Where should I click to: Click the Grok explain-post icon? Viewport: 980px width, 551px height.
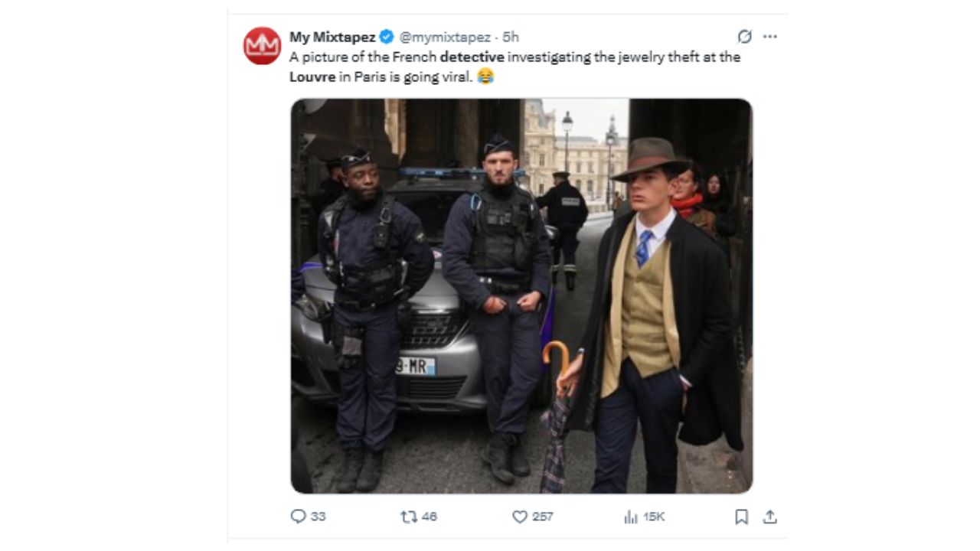coord(744,37)
